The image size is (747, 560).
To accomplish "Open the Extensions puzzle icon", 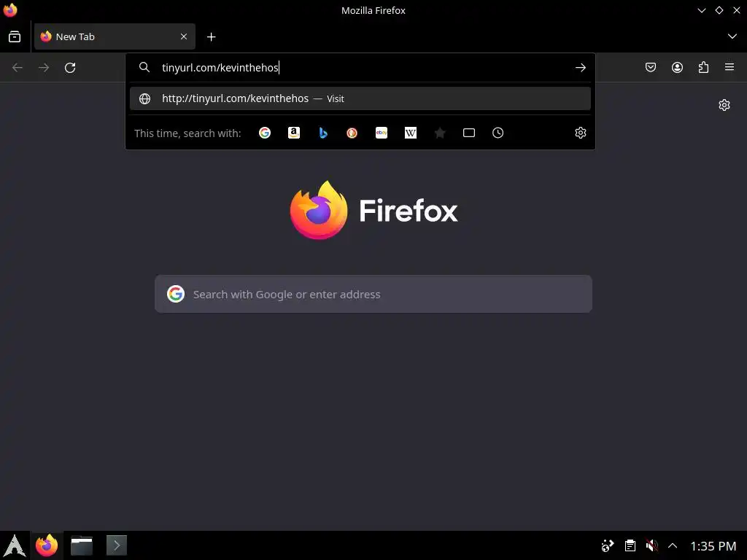I will (x=704, y=68).
